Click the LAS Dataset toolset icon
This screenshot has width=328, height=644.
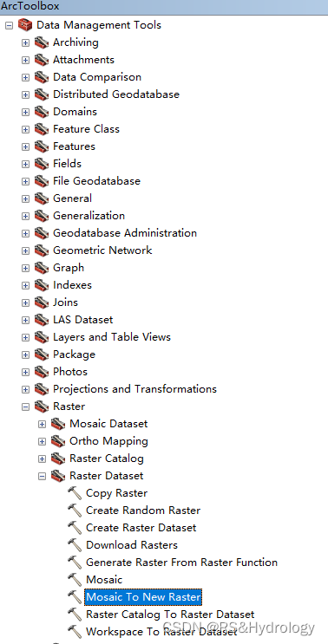(x=42, y=320)
